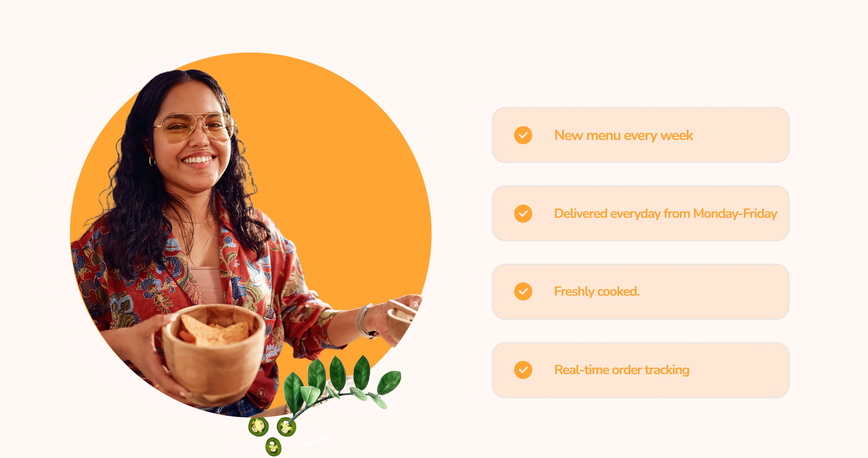Click the checkmark icon beside Freshly cooked
868x458 pixels.
[x=523, y=291]
